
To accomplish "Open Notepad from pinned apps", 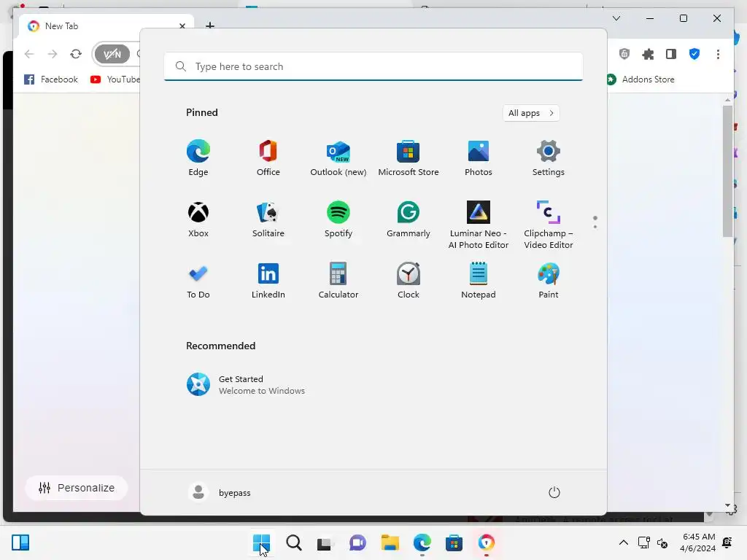I will point(479,281).
